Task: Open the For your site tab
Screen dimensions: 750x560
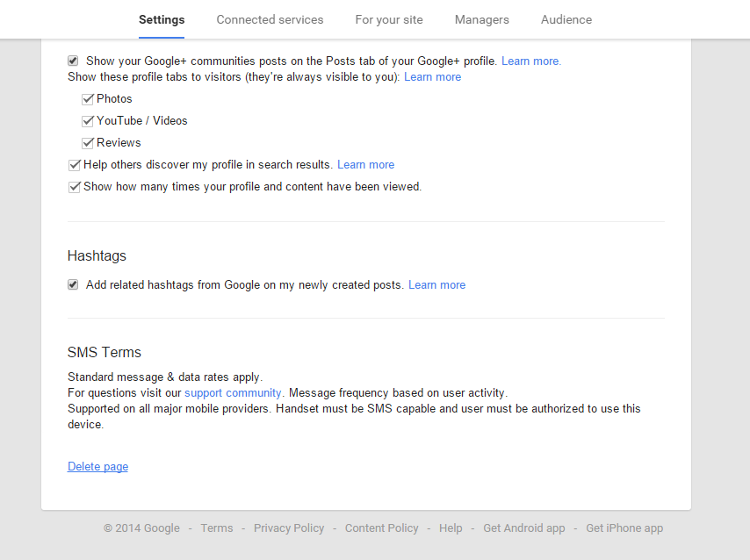Action: [x=389, y=19]
